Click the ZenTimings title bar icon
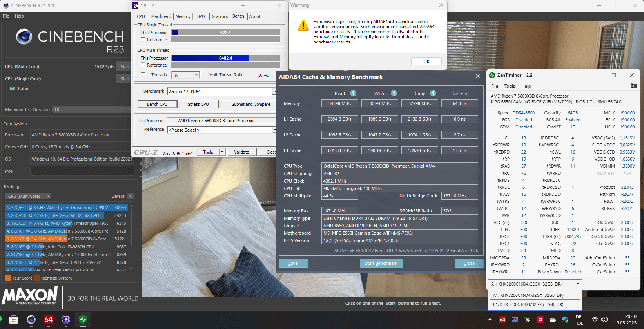 (492, 75)
